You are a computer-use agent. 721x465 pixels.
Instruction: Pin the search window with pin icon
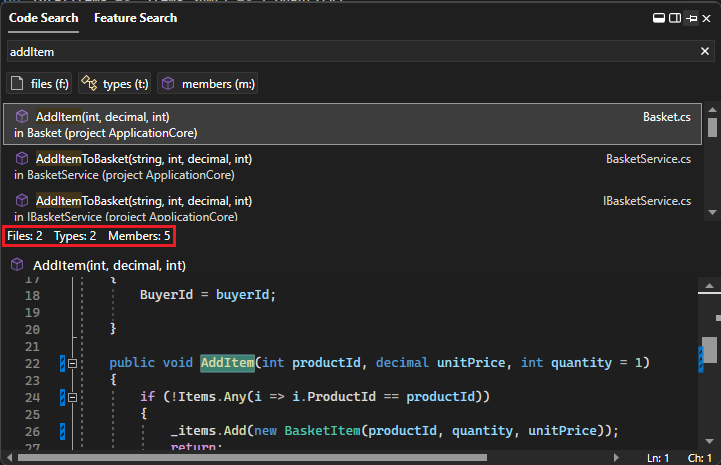691,19
